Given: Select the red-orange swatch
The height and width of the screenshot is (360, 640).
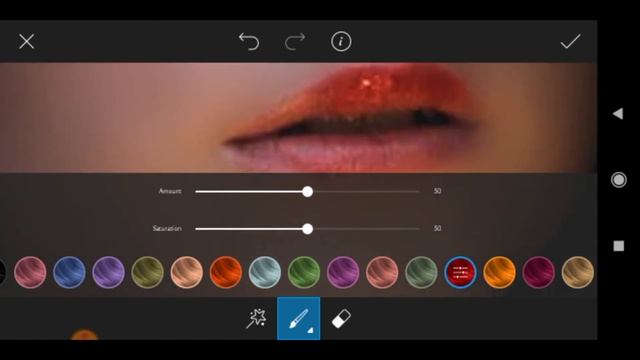Looking at the screenshot, I should coord(226,272).
